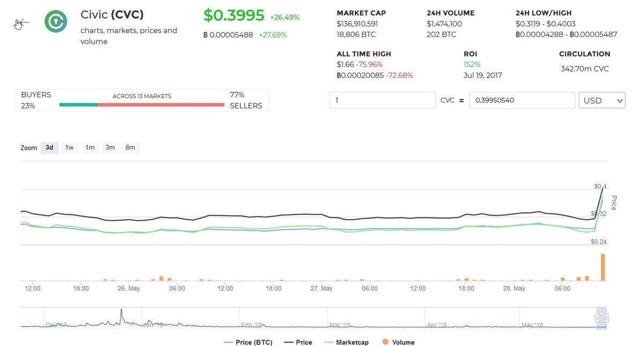Viewport: 644px width, 346px height.
Task: Click the "28. May" axis label
Action: coord(514,289)
